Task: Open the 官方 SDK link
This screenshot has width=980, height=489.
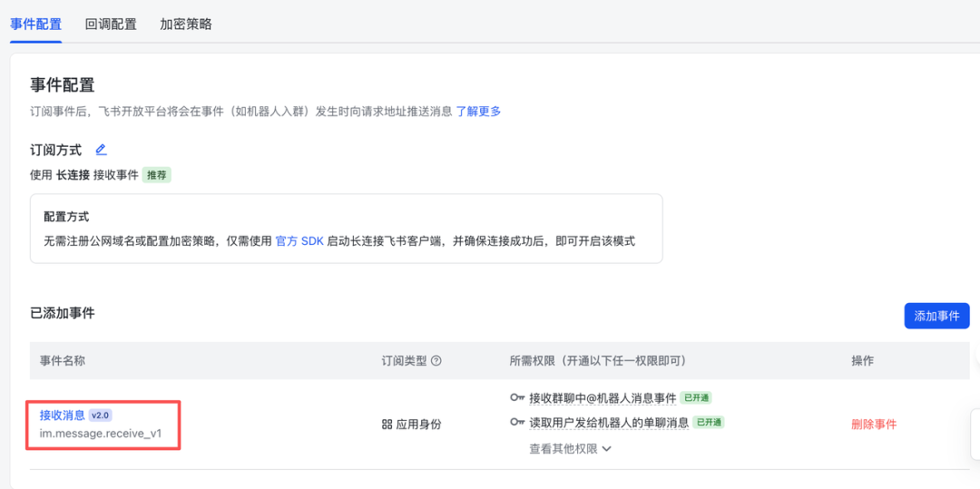Action: pyautogui.click(x=300, y=241)
